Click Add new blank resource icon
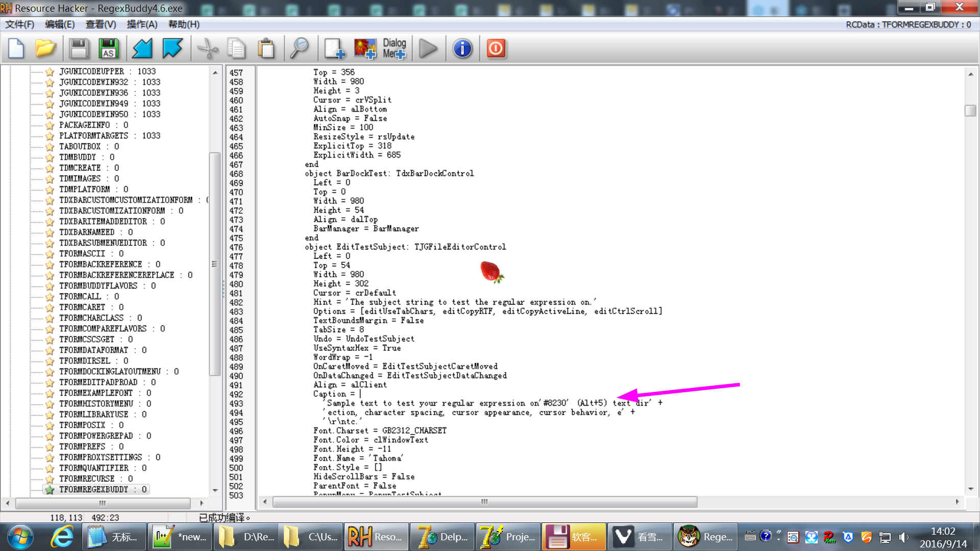Screen dimensions: 980x551 [334, 48]
